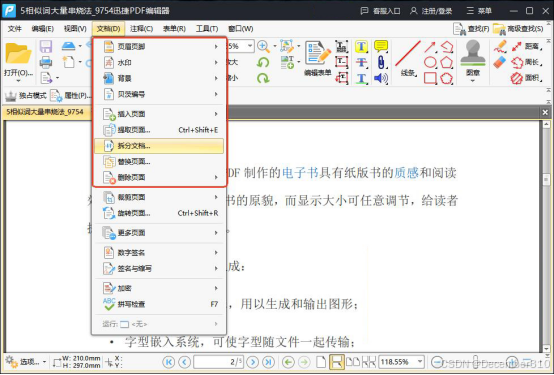554x375 pixels.
Task: Choose 拆分文档 split document menu item
Action: pos(159,146)
